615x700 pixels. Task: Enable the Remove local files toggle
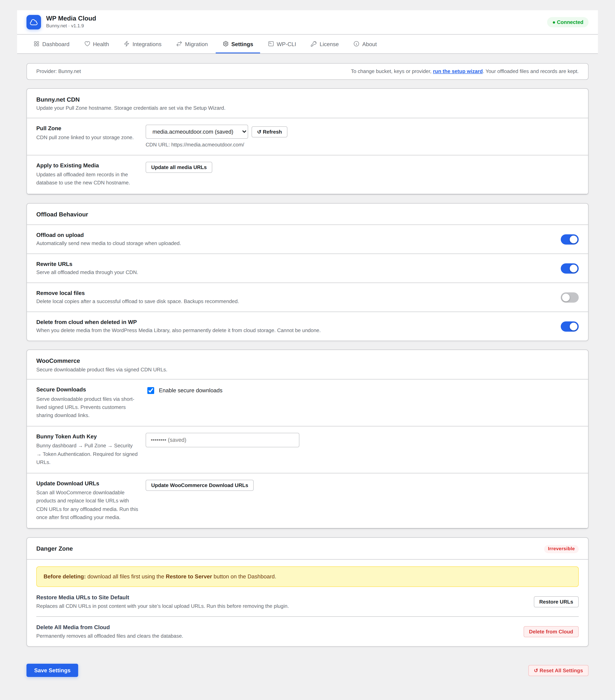pyautogui.click(x=570, y=297)
